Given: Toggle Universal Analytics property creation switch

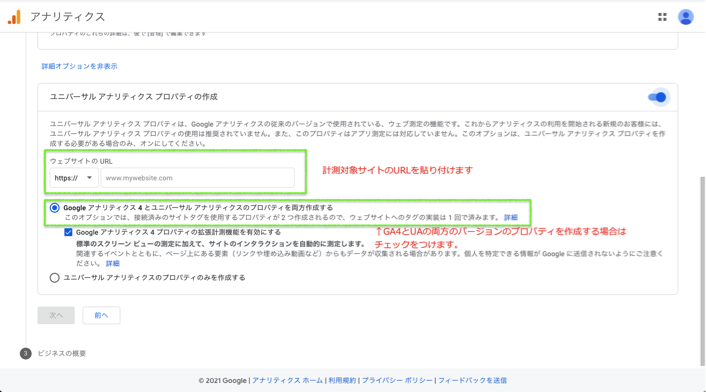Looking at the screenshot, I should [658, 97].
